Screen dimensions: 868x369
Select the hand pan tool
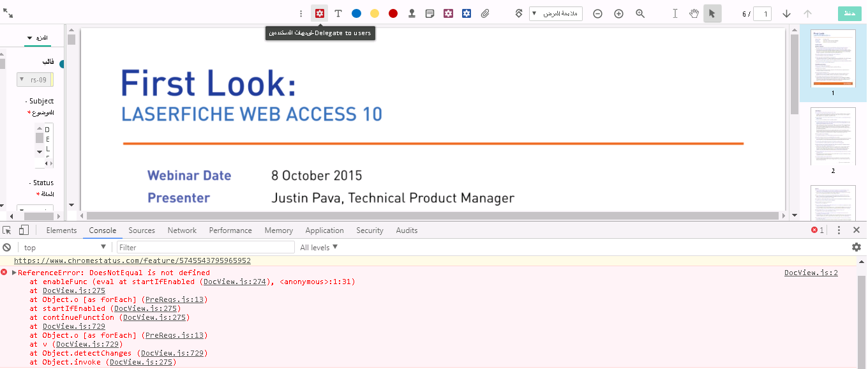point(694,13)
